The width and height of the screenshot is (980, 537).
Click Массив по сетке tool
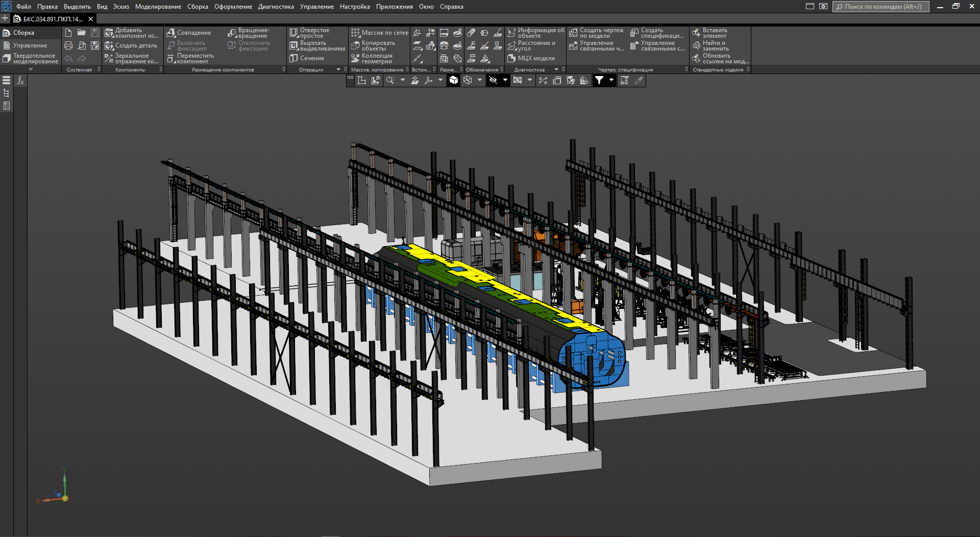pos(380,33)
